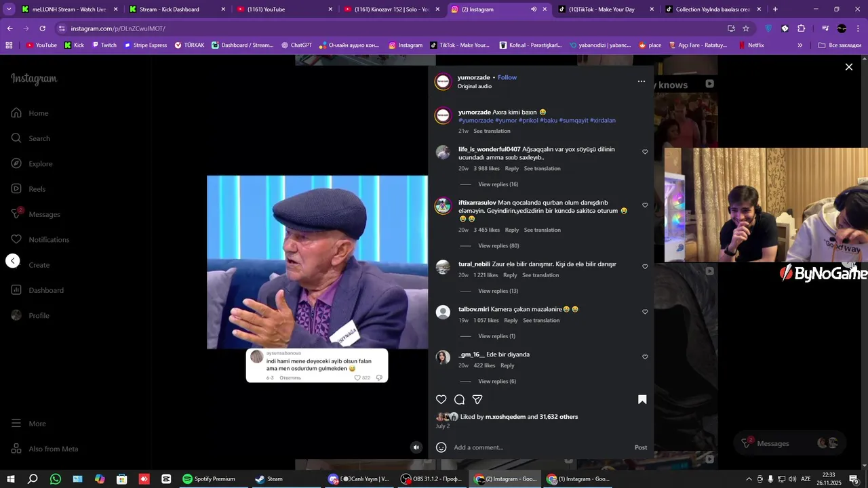
Task: Open Dashboard in Instagram sidebar
Action: click(37, 290)
